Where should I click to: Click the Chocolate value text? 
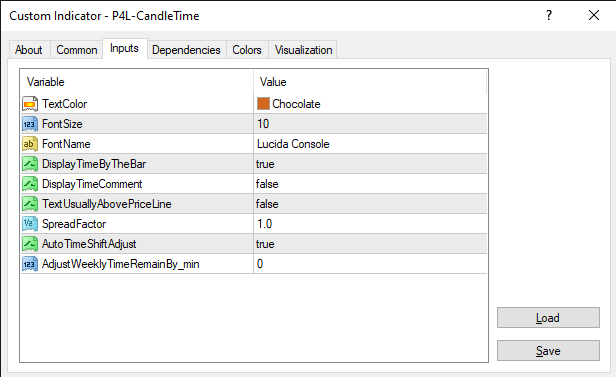[296, 104]
